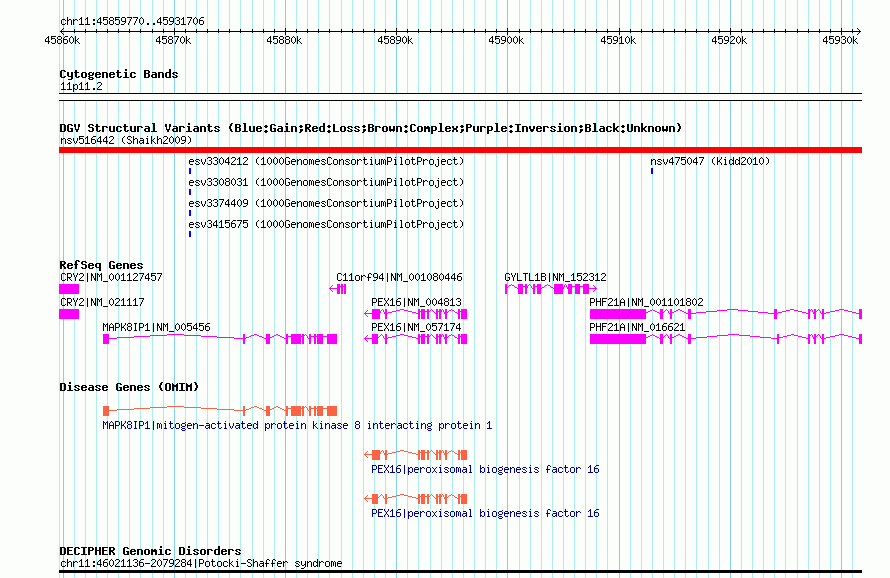Viewport: 890px width, 578px height.
Task: Select PEX16 NM_004813 transcript glyph
Action: (415, 314)
